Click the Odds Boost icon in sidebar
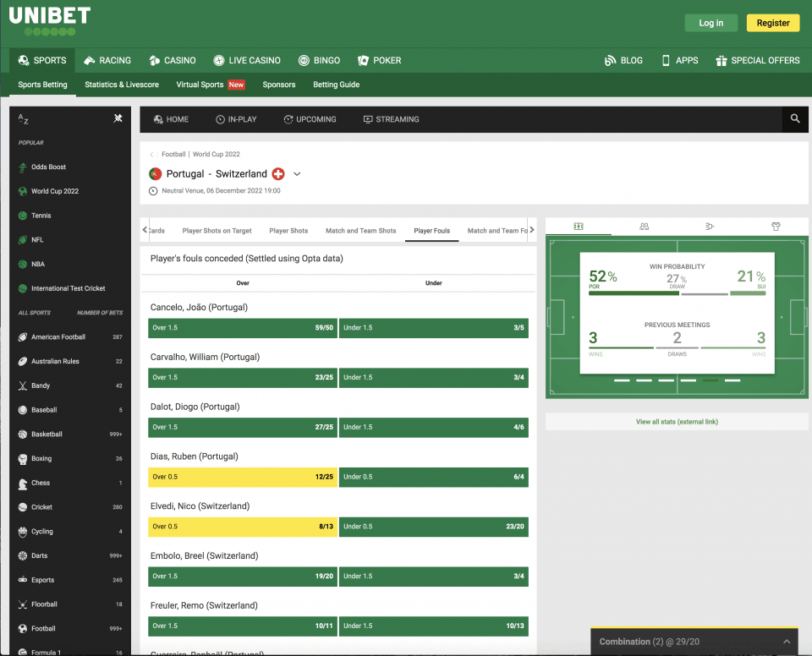812x656 pixels. [23, 167]
